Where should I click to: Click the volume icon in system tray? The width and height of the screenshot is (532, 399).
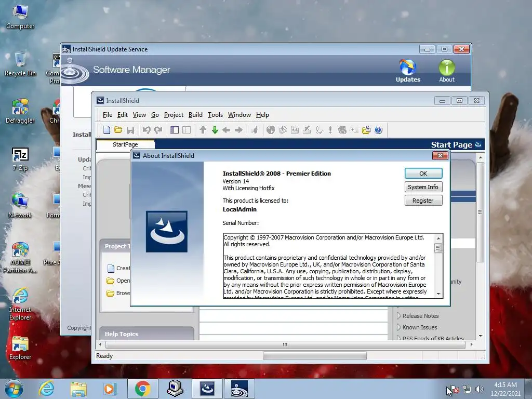pyautogui.click(x=479, y=389)
